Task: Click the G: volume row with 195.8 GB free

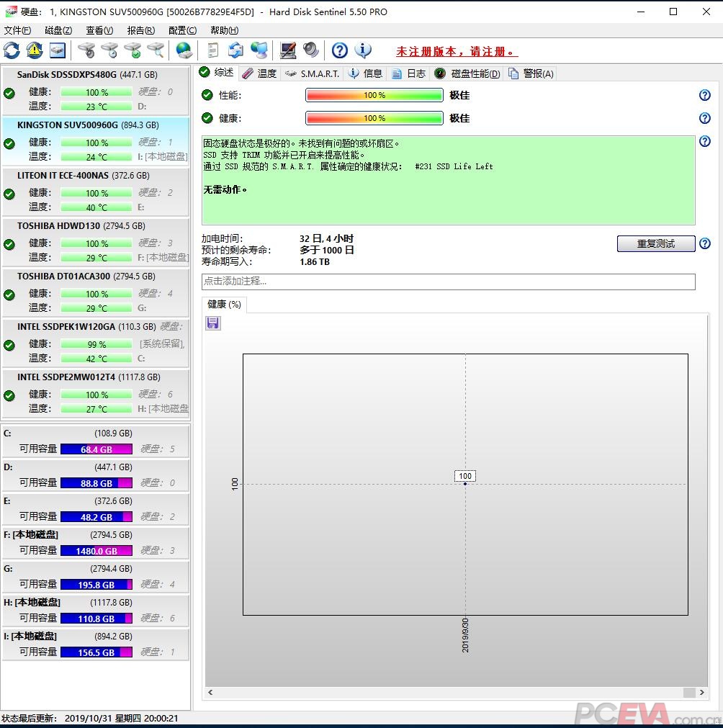Action: [x=96, y=577]
